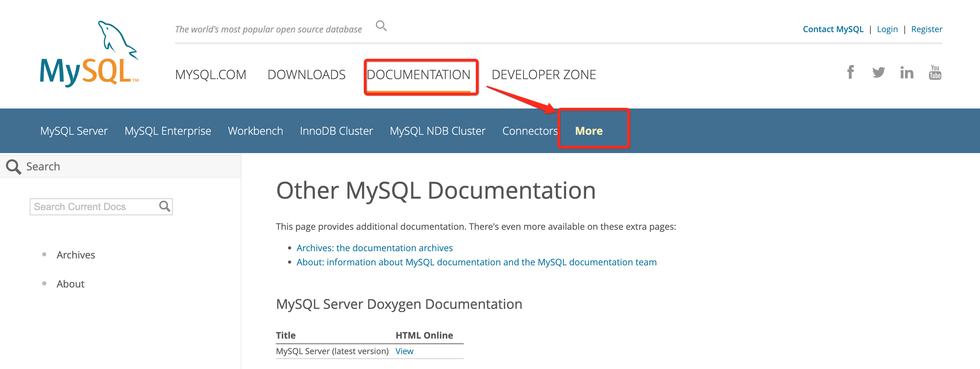Screen dimensions: 980x369
Task: Click the Register link
Action: pyautogui.click(x=927, y=29)
